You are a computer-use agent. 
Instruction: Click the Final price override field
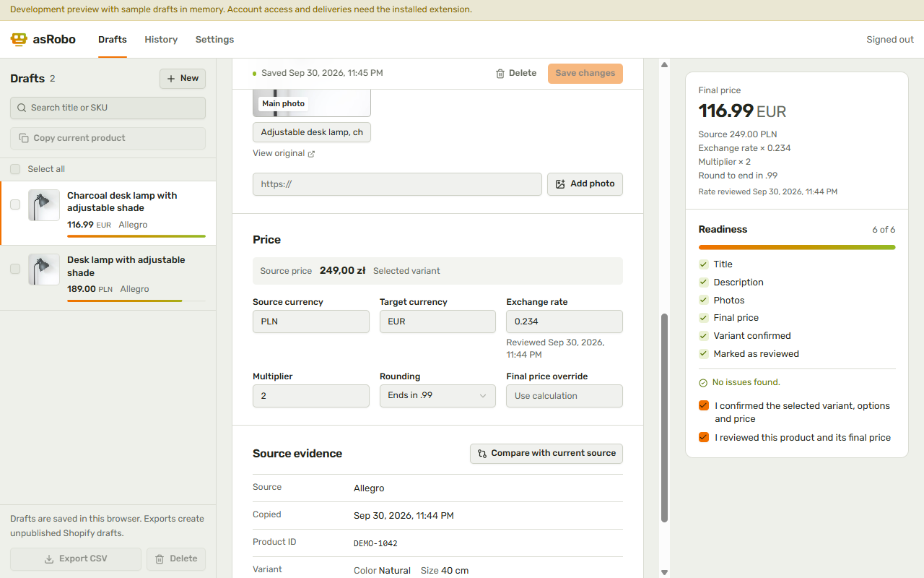(x=565, y=396)
